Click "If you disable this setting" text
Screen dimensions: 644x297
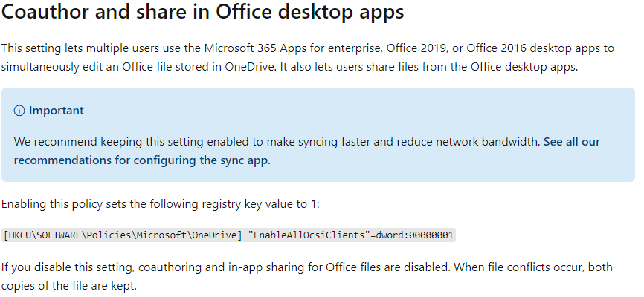tap(68, 267)
